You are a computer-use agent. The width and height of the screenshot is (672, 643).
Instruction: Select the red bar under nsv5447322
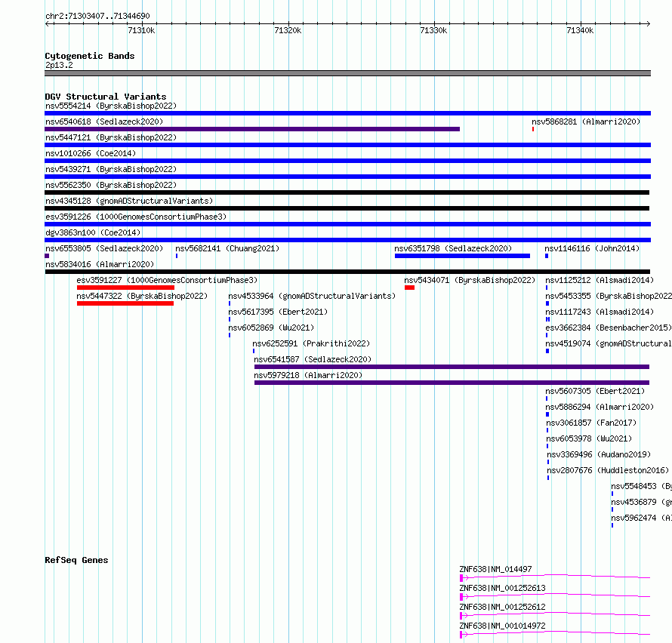(x=125, y=303)
